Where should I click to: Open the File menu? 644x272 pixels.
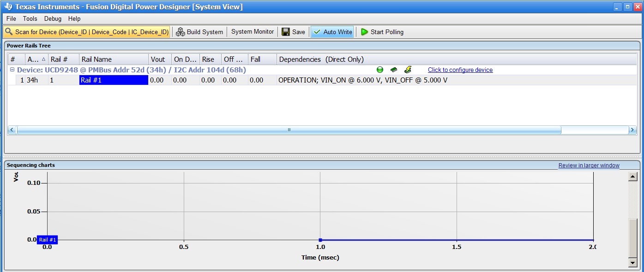[11, 18]
